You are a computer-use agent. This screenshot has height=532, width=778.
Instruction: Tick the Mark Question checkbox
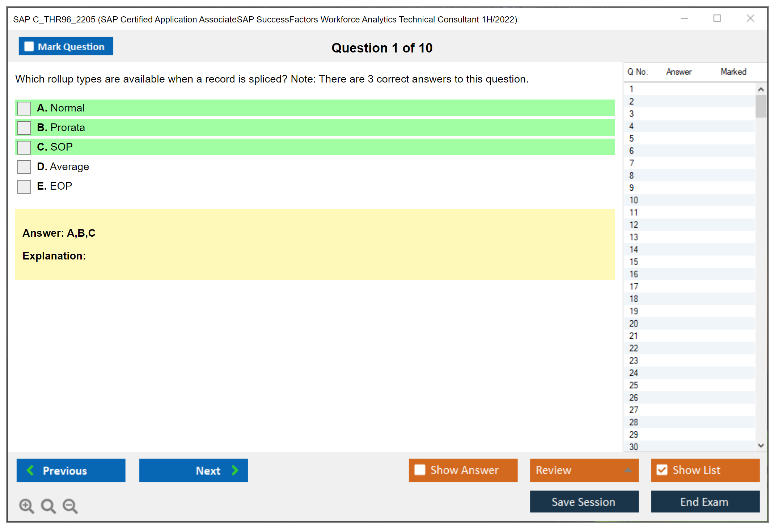point(29,47)
